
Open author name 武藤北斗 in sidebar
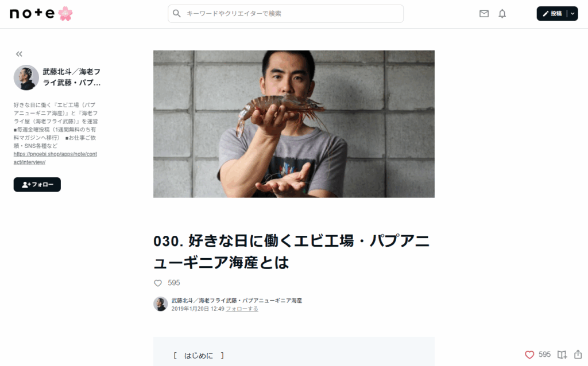[x=72, y=77]
